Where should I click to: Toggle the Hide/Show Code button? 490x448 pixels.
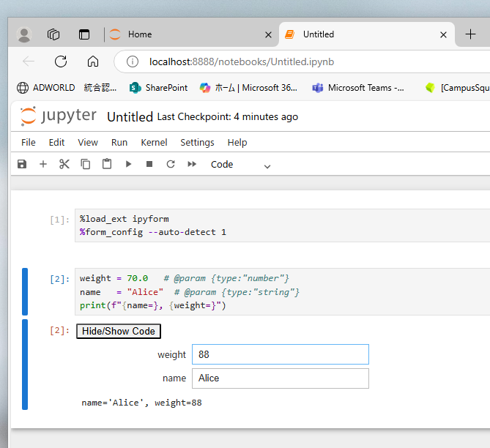point(119,331)
